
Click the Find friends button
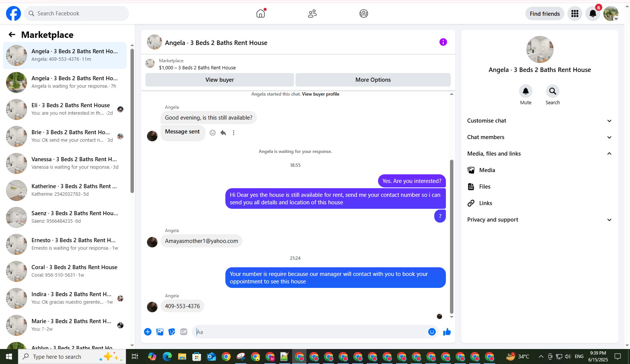point(545,14)
